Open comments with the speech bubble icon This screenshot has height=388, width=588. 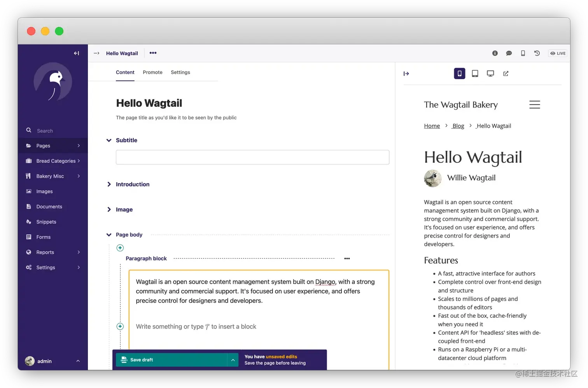click(x=509, y=53)
